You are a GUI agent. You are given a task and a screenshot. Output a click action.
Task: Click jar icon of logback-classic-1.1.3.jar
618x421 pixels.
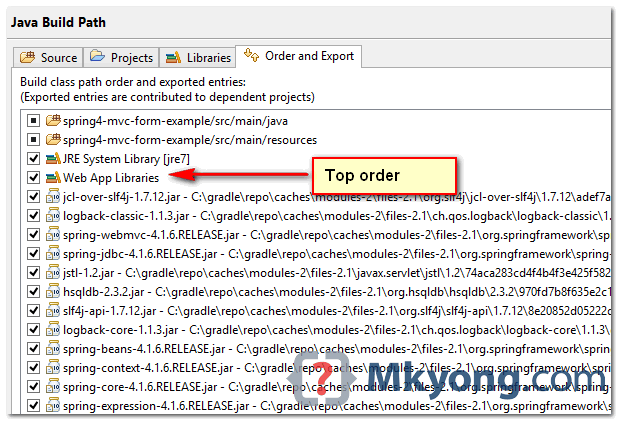click(53, 215)
